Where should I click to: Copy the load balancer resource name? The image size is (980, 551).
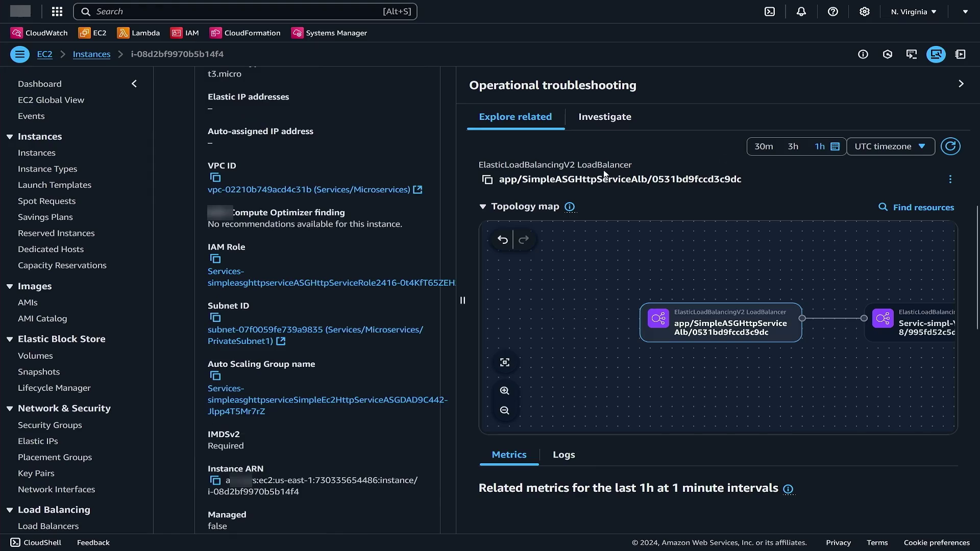point(487,179)
